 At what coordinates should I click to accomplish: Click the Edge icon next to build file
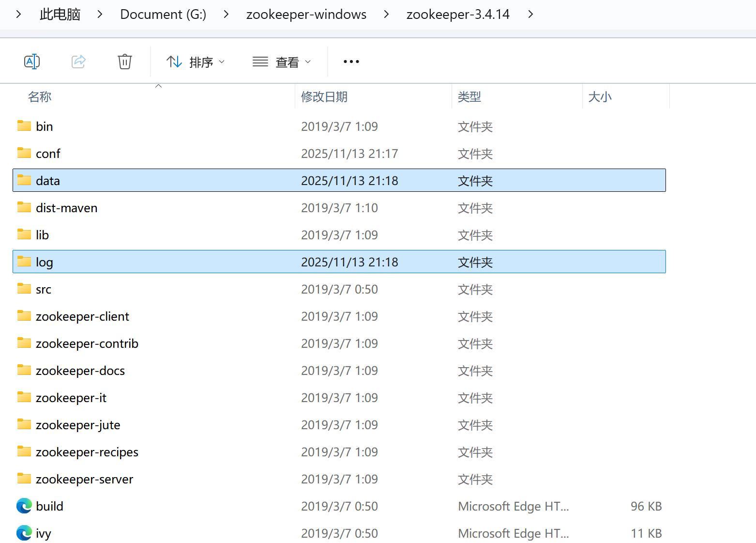pyautogui.click(x=23, y=506)
